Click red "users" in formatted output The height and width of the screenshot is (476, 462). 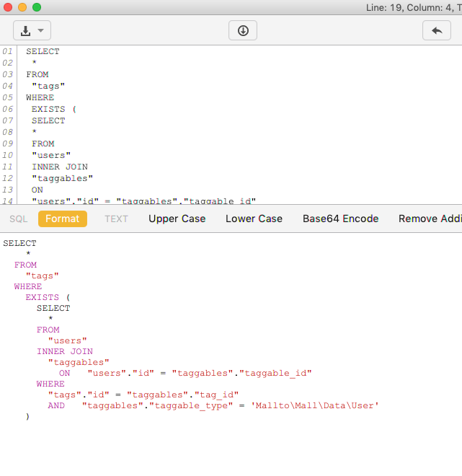tap(67, 340)
